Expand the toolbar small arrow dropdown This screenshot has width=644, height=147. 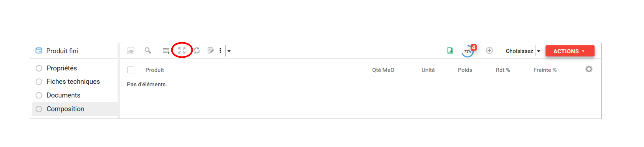tap(229, 51)
